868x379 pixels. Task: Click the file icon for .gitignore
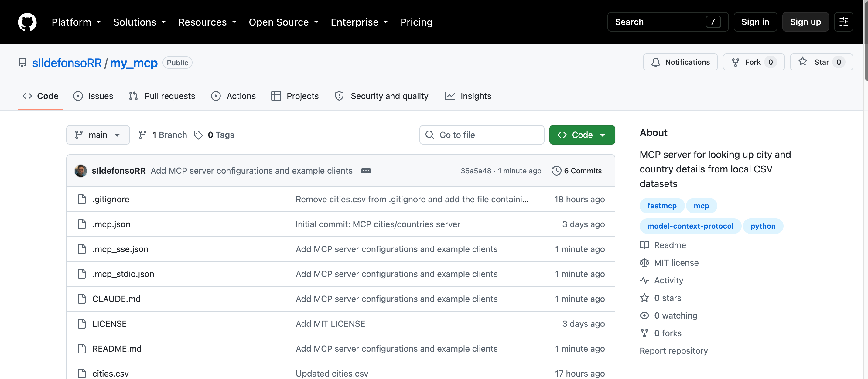(x=81, y=200)
